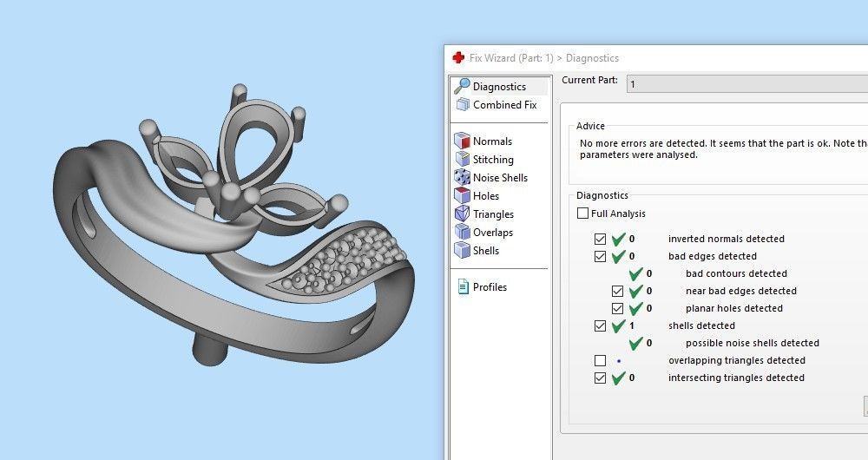The image size is (868, 460).
Task: Click the green check beside intersecting triangles
Action: (618, 378)
